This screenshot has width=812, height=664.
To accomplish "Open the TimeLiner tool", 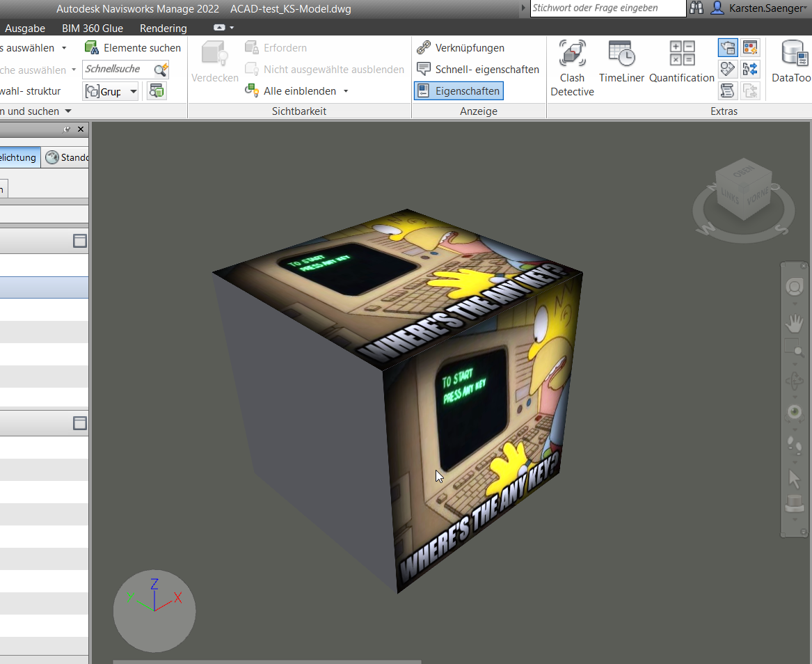I will [x=621, y=61].
